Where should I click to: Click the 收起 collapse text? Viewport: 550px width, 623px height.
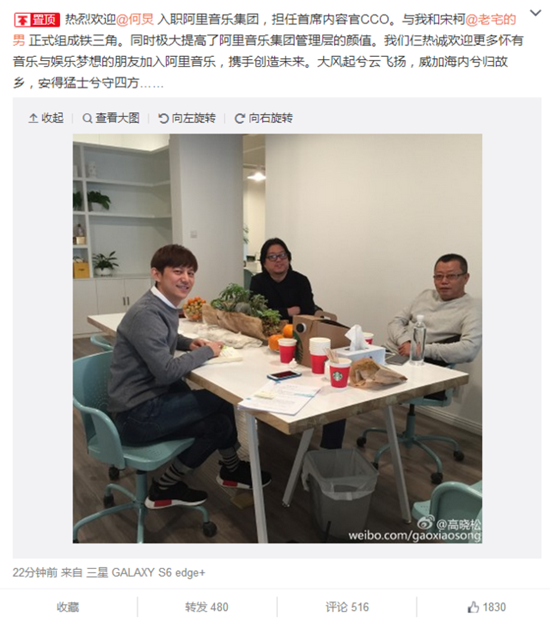pyautogui.click(x=52, y=118)
